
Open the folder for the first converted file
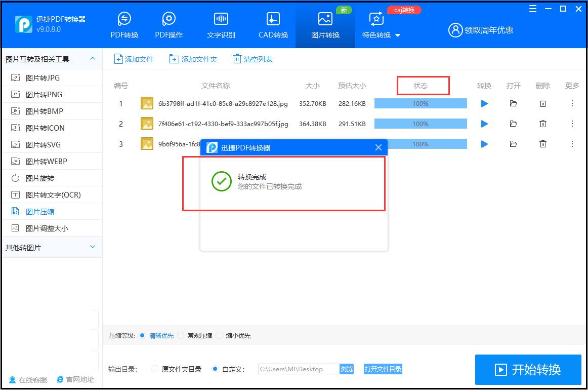513,103
